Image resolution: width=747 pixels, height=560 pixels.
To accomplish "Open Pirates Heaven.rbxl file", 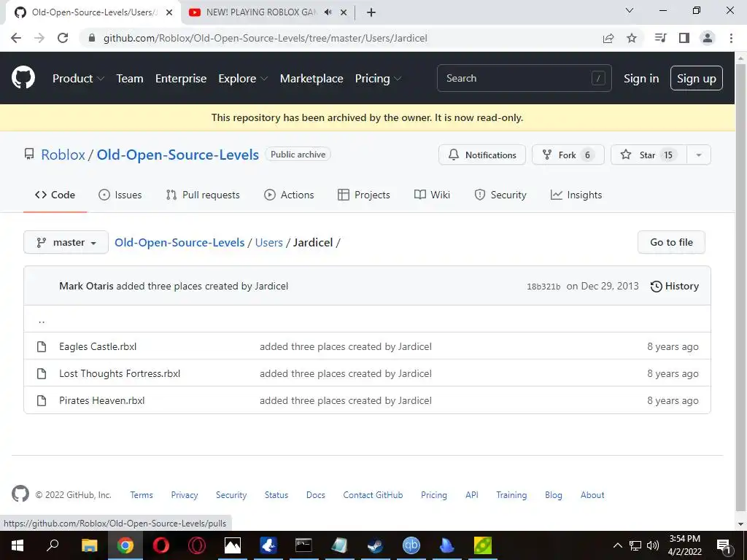I will pos(102,400).
